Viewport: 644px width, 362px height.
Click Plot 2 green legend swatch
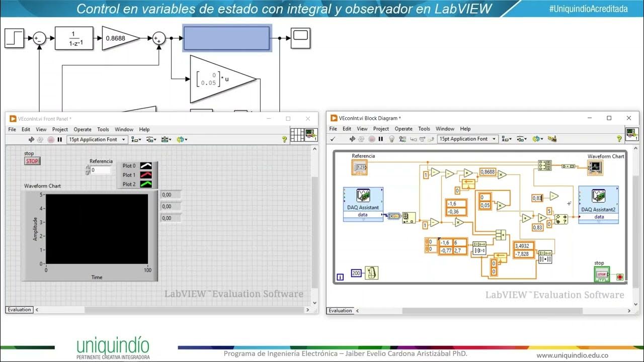146,184
